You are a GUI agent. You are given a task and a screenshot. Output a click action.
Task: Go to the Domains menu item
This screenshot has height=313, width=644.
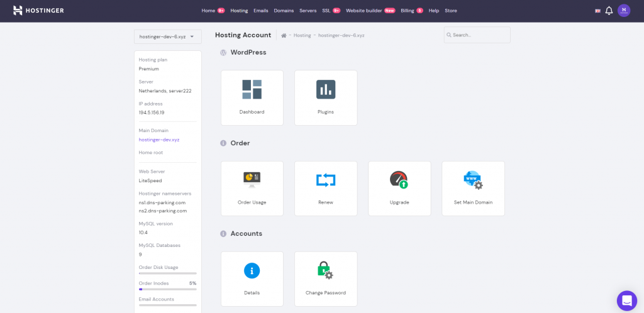(284, 11)
